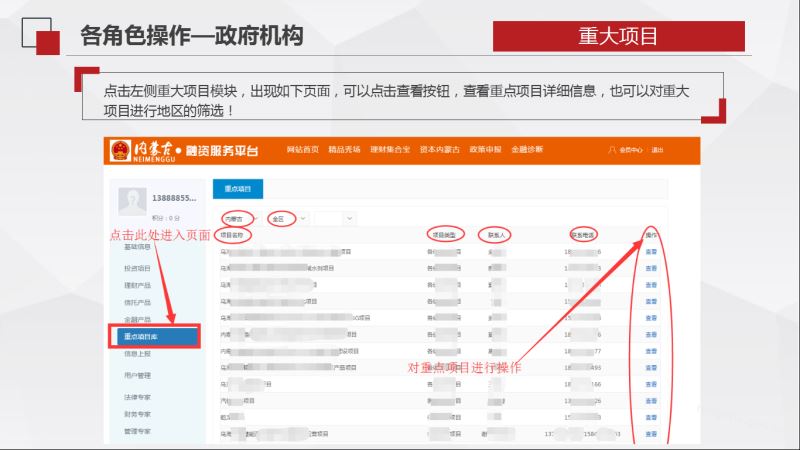Open 基础信息 in the left sidebar
The width and height of the screenshot is (800, 450).
pyautogui.click(x=138, y=246)
